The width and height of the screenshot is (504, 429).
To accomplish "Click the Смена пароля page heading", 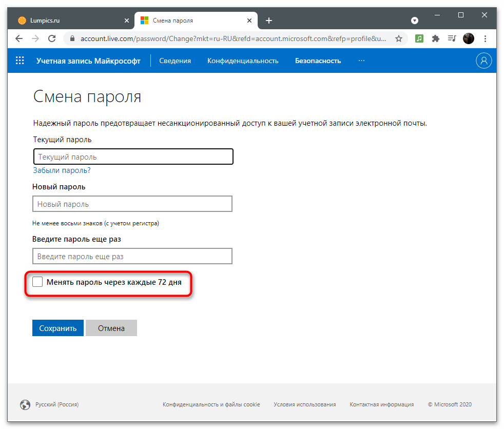I will [x=87, y=96].
